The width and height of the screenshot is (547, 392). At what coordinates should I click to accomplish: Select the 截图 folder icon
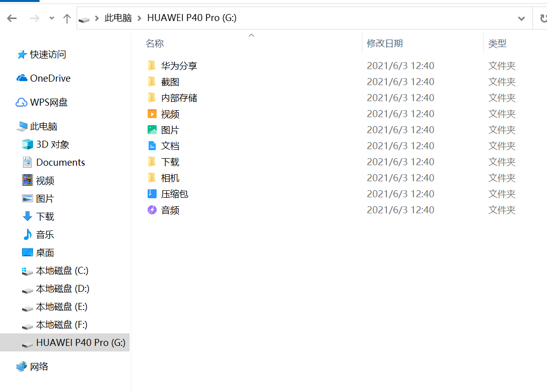click(152, 81)
